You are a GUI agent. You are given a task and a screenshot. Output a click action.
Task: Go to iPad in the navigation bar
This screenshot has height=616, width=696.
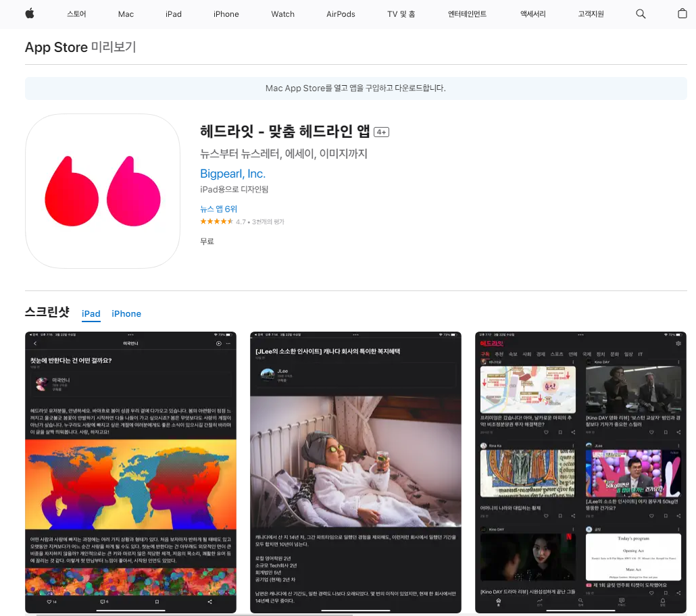coord(173,14)
